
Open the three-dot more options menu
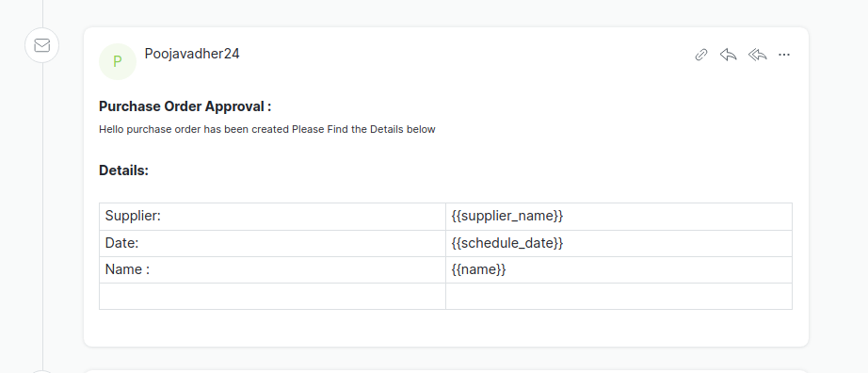(784, 55)
